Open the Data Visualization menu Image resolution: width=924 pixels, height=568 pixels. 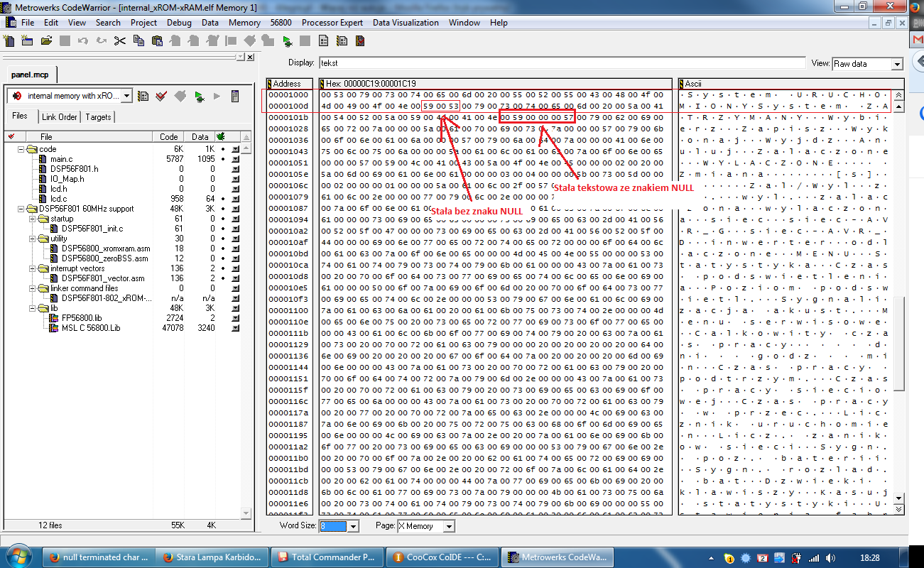(x=406, y=23)
